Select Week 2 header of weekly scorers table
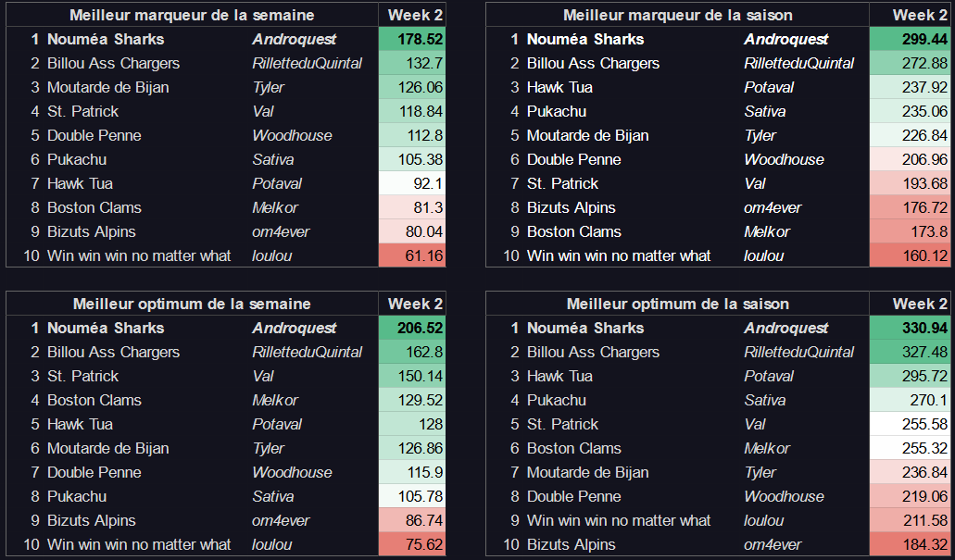 412,15
